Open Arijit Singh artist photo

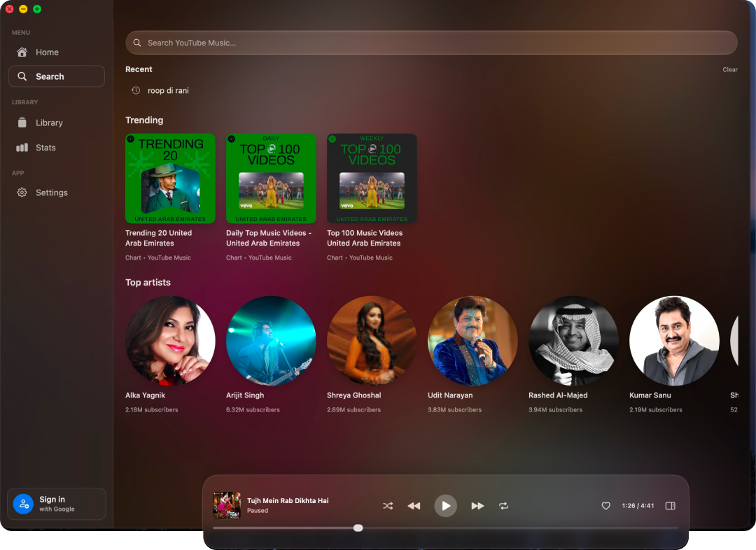pos(271,341)
